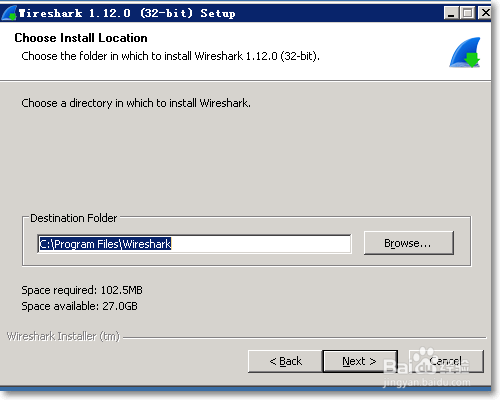This screenshot has width=500, height=400.
Task: Click the Wireshark title bar icon
Action: 9,13
